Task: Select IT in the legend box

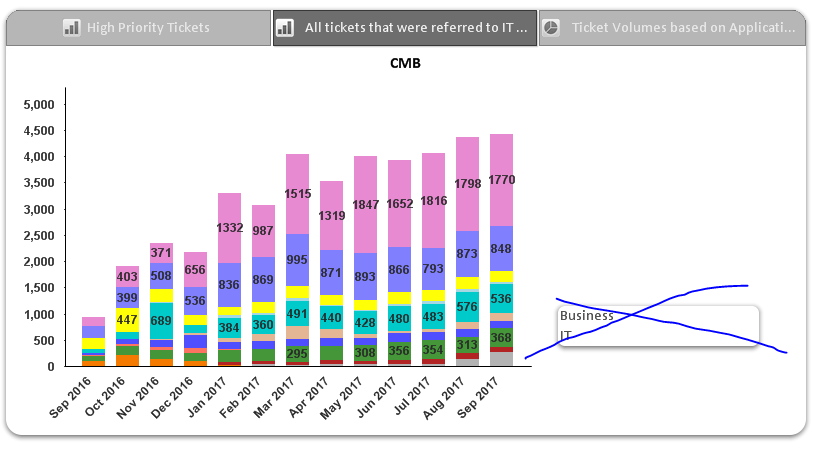Action: [566, 335]
